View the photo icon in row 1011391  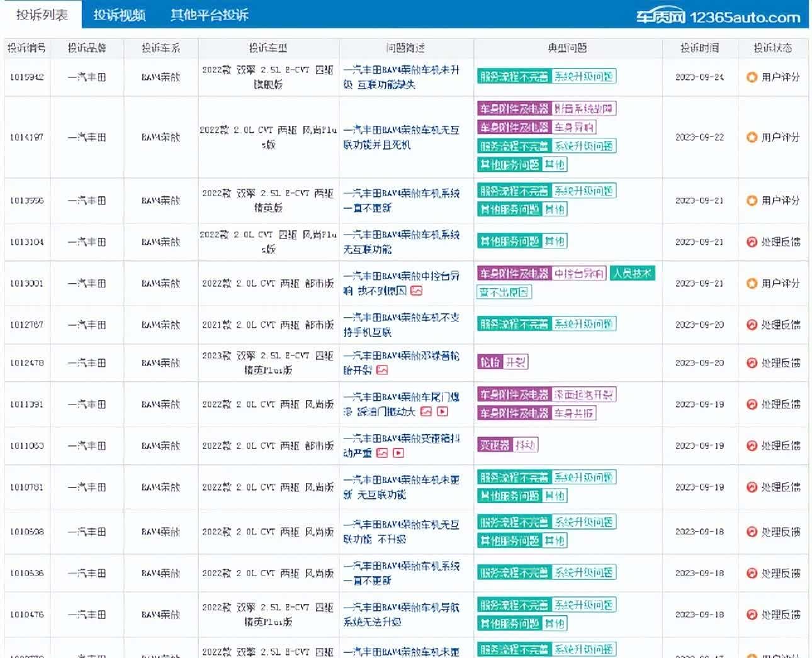(x=426, y=412)
